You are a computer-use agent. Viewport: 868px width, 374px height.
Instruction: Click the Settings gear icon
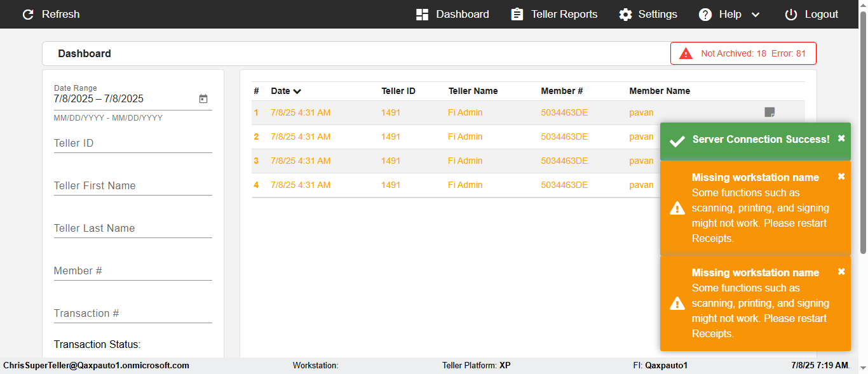coord(626,15)
